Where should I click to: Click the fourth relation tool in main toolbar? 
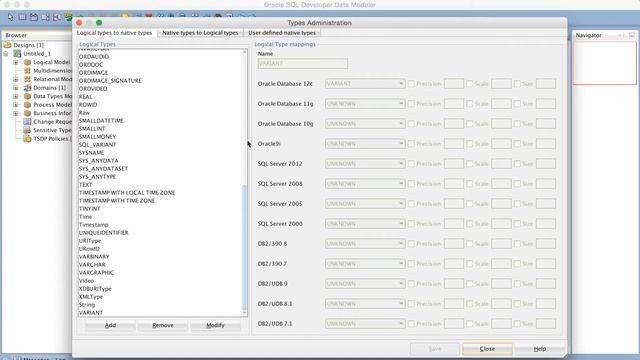pyautogui.click(x=45, y=17)
